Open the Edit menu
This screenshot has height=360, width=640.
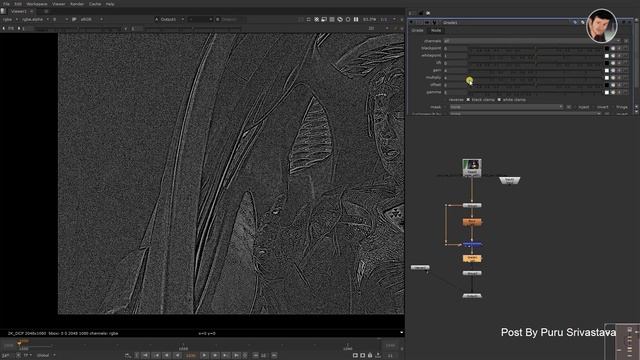click(18, 4)
